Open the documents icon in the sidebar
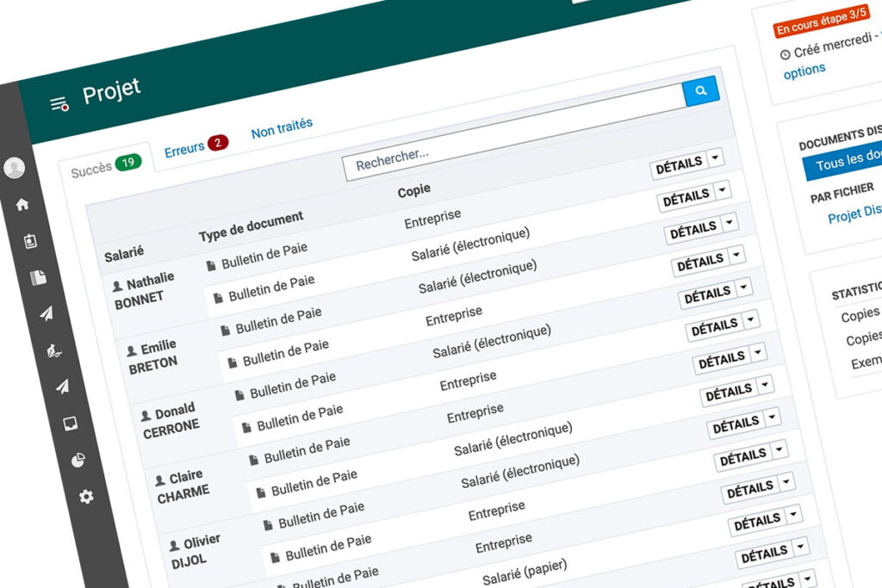The height and width of the screenshot is (588, 882). [38, 278]
